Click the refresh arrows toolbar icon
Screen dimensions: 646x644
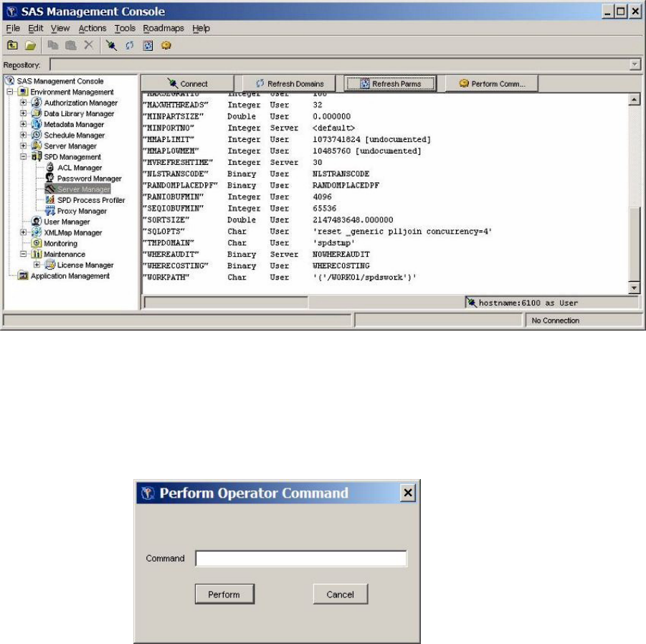pos(129,45)
